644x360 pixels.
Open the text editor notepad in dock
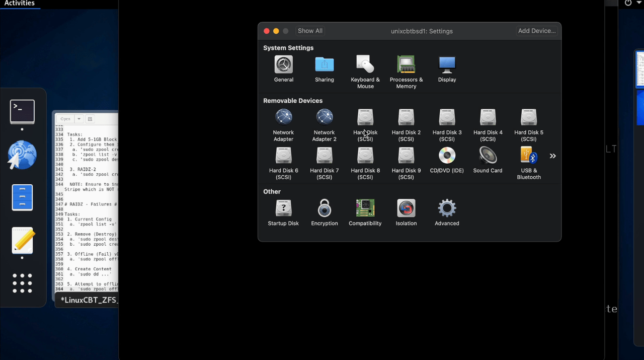coord(23,241)
